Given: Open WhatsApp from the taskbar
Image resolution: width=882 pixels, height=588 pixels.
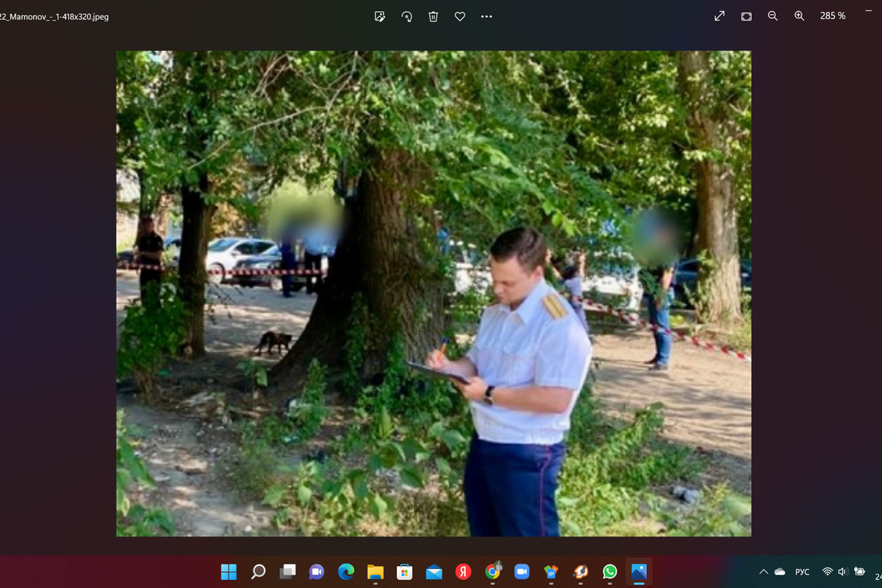Looking at the screenshot, I should pyautogui.click(x=609, y=572).
